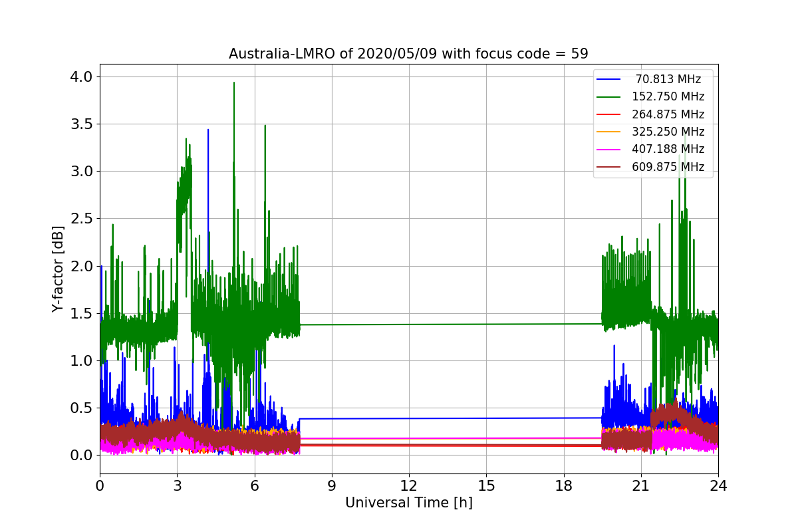
Task: Click the orange legend line for 325.250 MHz
Action: pos(609,132)
